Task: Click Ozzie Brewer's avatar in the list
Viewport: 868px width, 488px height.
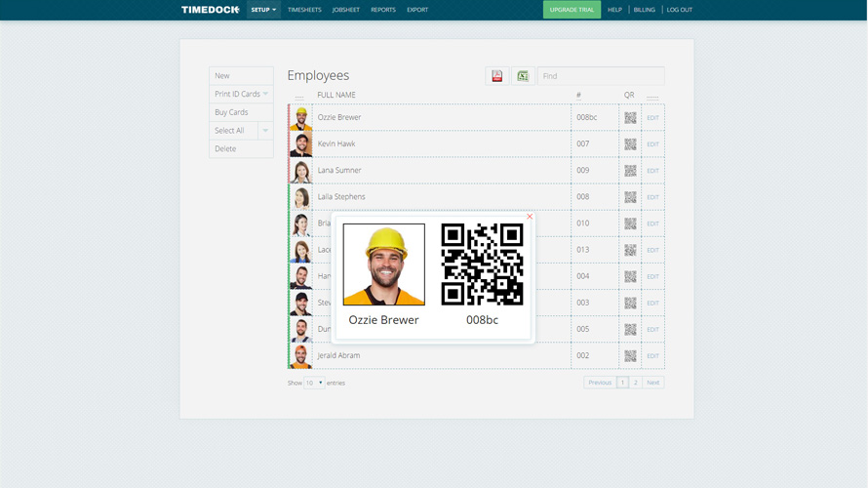Action: [301, 118]
